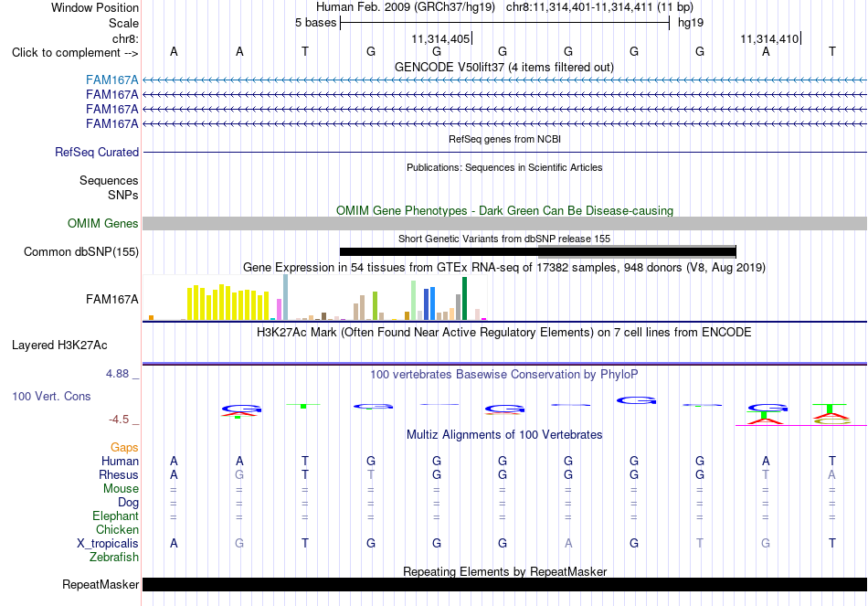
Task: Click the Zebrafish species label
Action: (x=114, y=557)
